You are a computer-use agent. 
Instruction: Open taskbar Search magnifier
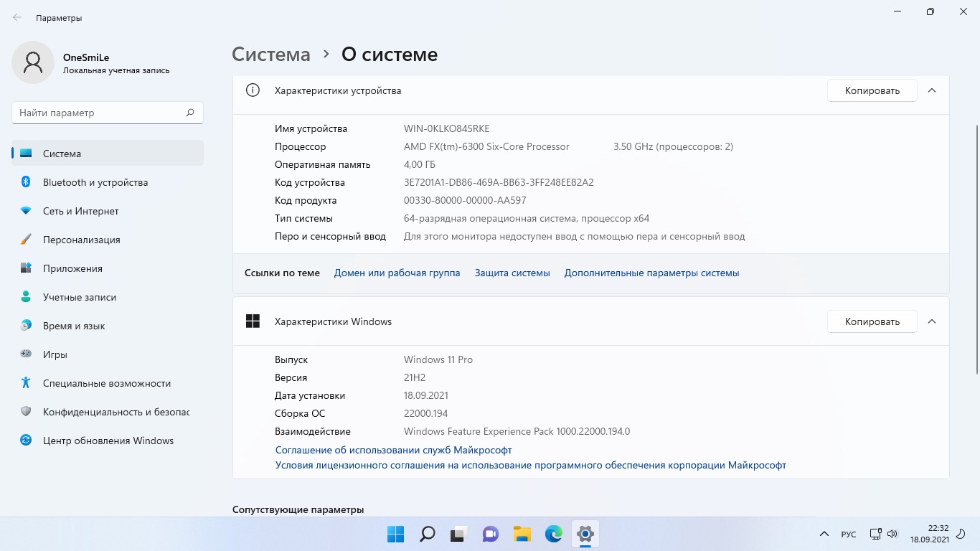point(428,534)
